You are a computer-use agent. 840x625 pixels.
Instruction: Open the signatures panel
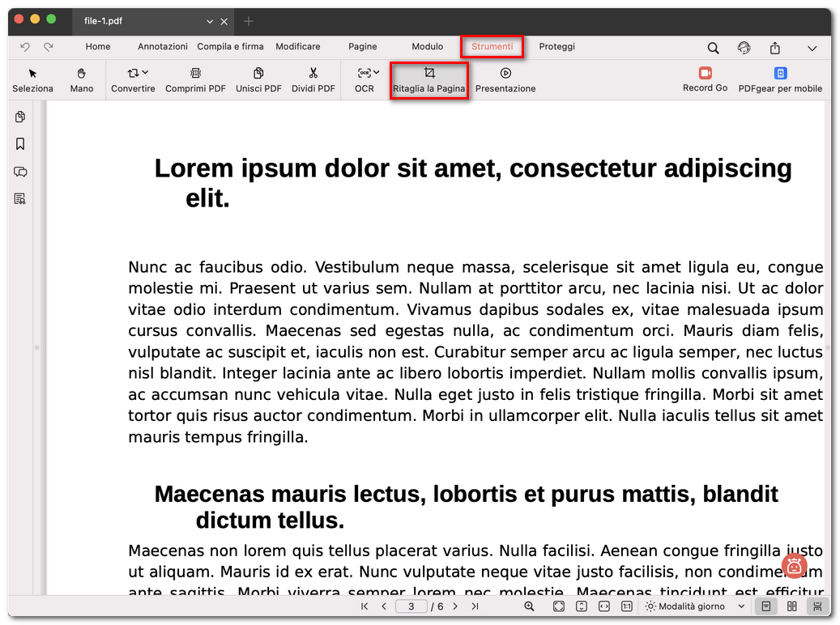pos(20,198)
